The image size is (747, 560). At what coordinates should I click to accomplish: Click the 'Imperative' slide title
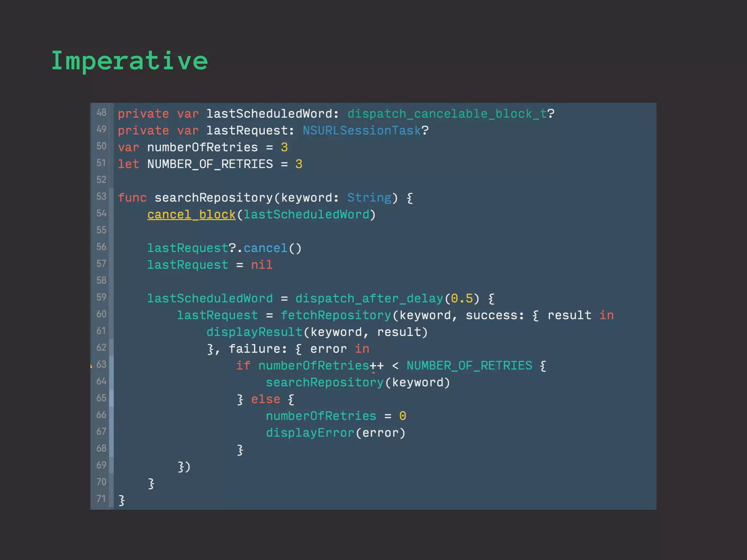(x=129, y=61)
